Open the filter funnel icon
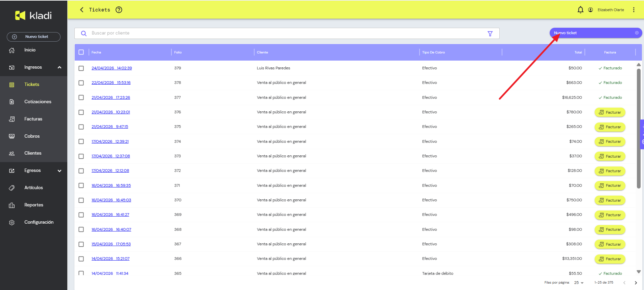The image size is (644, 290). click(490, 34)
